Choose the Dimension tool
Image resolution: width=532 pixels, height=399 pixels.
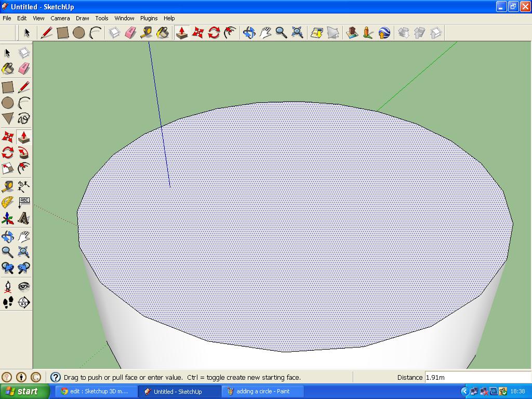click(x=24, y=187)
